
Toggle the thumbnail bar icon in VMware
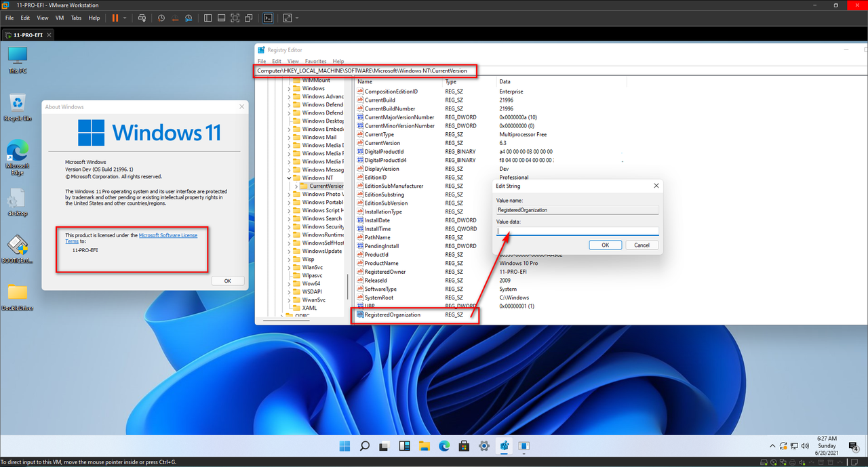point(221,18)
